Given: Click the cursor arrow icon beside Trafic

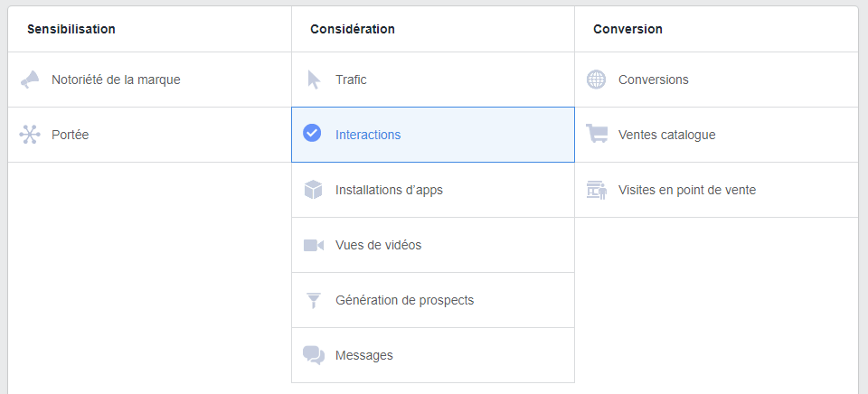Looking at the screenshot, I should click(314, 80).
